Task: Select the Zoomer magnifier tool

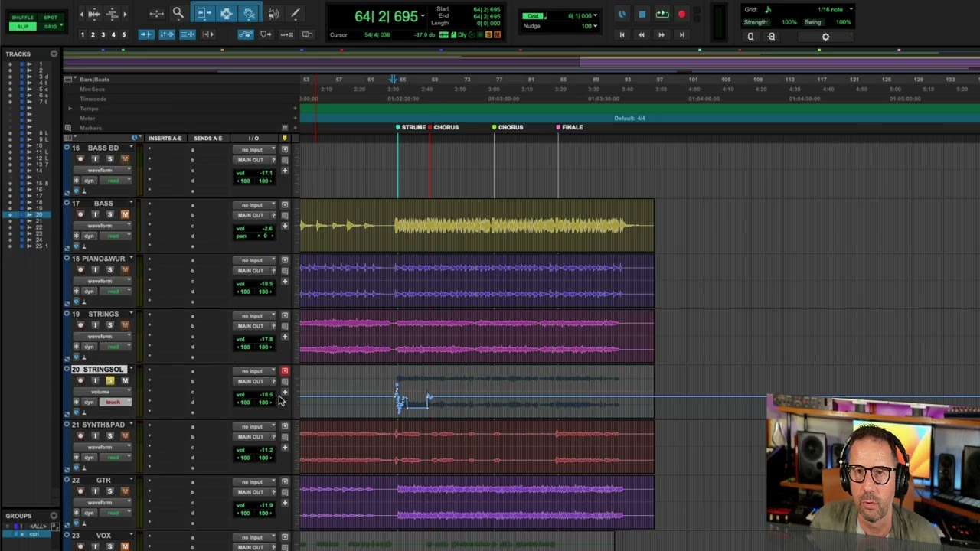Action: coord(178,13)
